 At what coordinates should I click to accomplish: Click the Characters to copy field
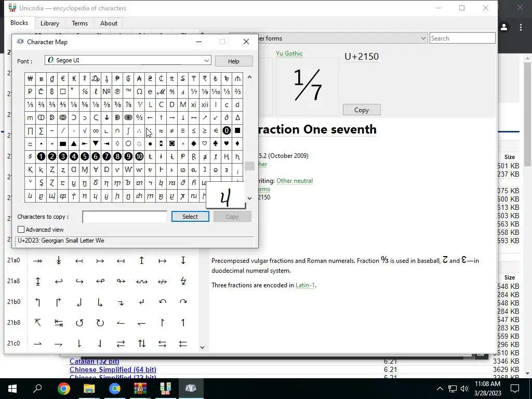tap(125, 217)
